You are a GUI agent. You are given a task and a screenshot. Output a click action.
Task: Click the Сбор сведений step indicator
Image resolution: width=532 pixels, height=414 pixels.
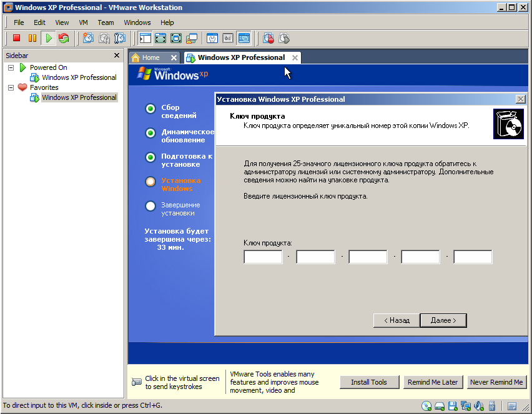coord(150,109)
